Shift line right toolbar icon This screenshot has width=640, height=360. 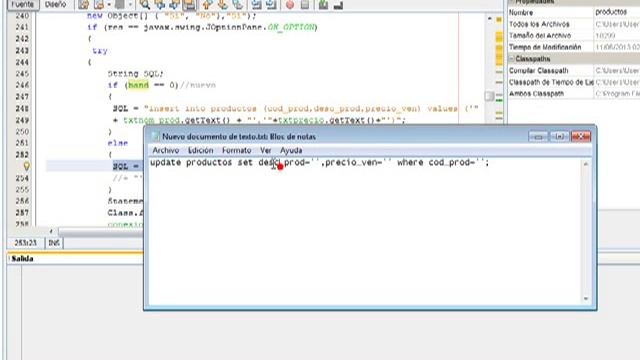[x=271, y=5]
